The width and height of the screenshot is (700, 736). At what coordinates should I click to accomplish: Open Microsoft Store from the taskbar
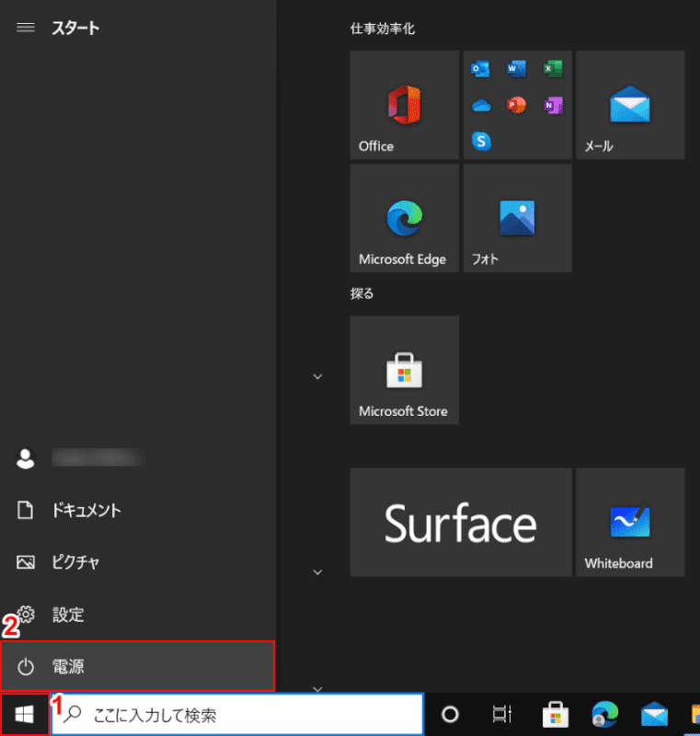[x=556, y=715]
